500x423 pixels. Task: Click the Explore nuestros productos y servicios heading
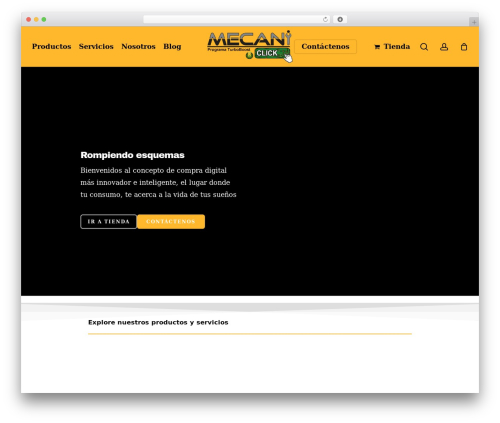click(158, 322)
